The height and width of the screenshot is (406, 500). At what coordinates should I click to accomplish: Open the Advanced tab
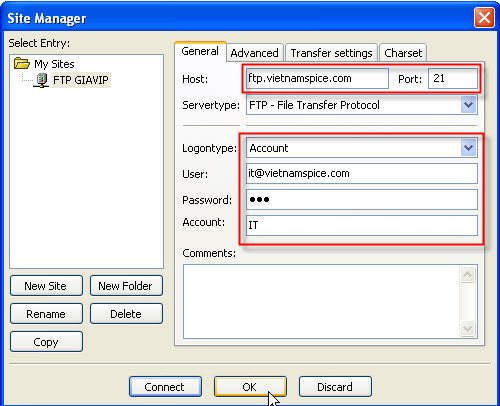pos(254,53)
